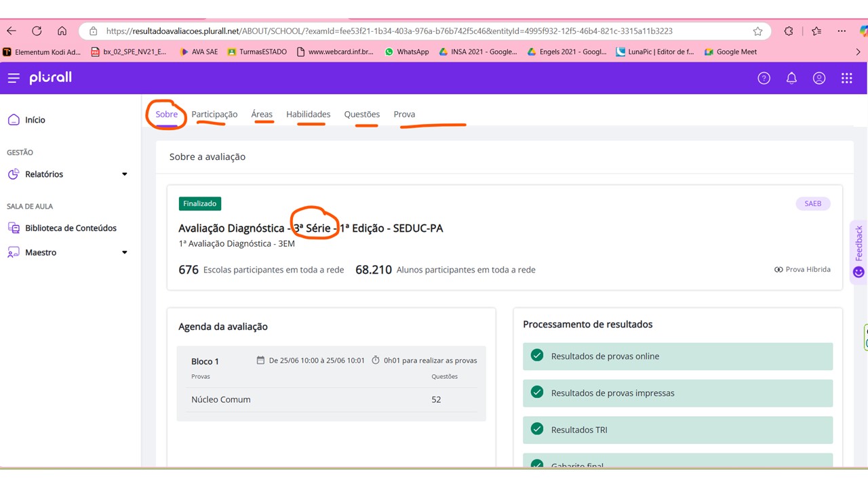Open Google Meet bookmark
Screen dimensions: 868x488
[x=730, y=52]
